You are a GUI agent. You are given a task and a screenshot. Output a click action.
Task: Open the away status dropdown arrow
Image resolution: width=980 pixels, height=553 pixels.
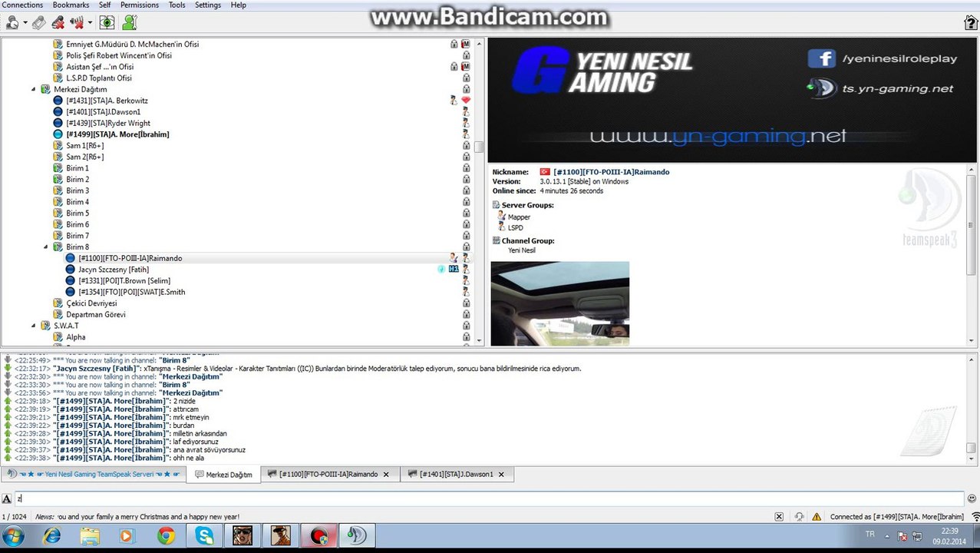point(25,23)
